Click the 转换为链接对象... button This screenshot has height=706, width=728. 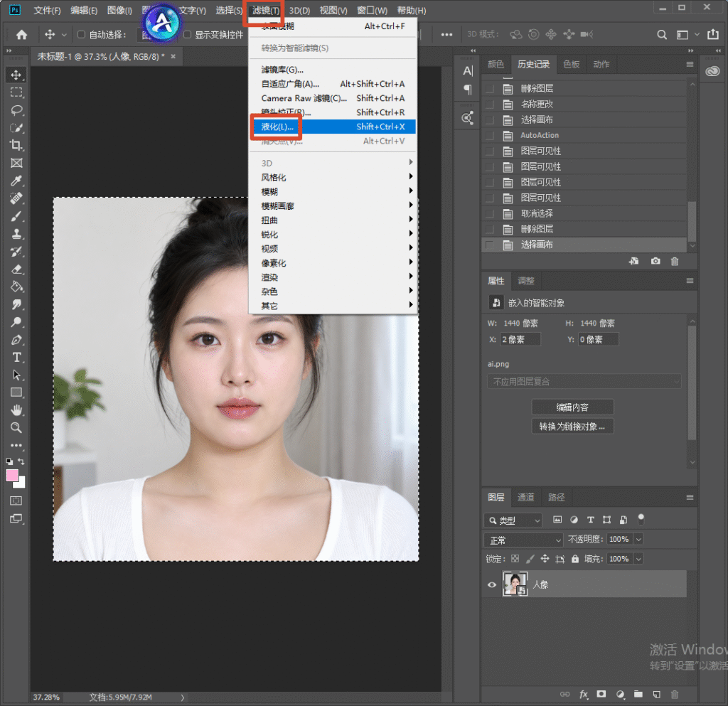point(572,426)
